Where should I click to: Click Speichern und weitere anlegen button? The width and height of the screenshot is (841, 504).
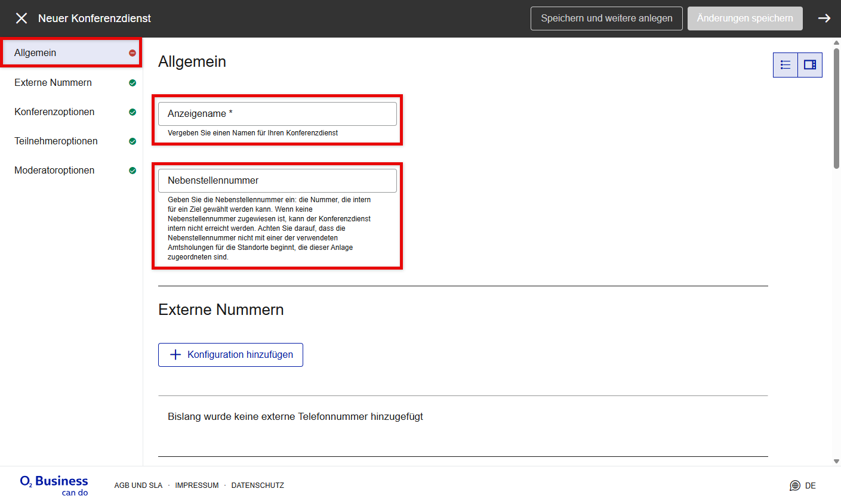[x=606, y=18]
